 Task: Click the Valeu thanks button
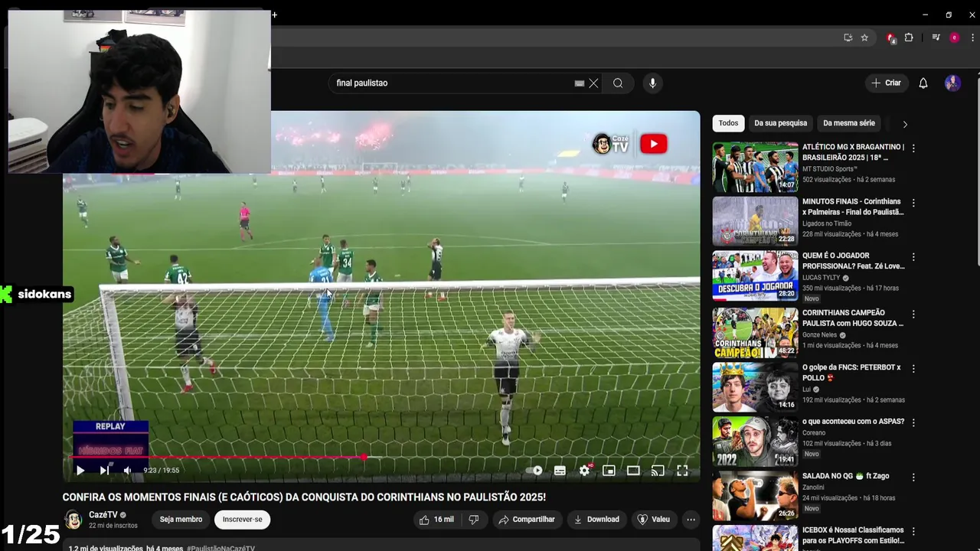point(654,520)
